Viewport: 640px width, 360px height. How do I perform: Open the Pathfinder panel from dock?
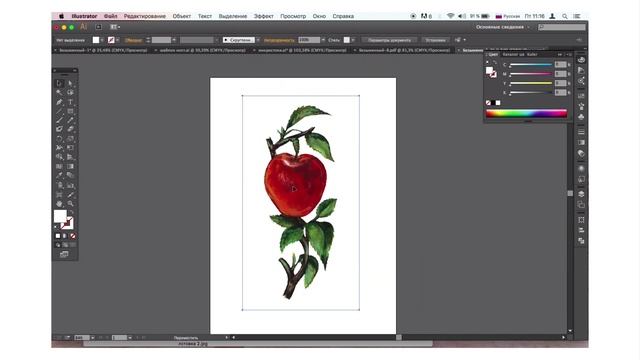581,241
